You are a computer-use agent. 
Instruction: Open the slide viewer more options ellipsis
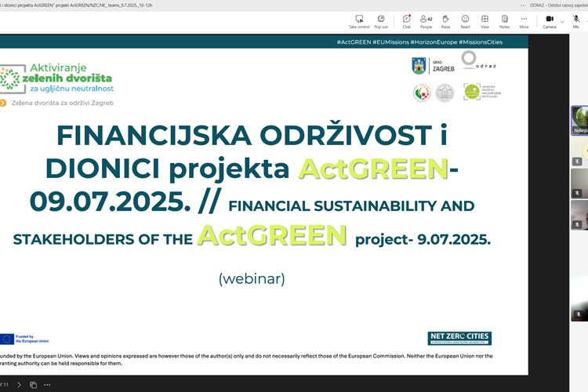[x=47, y=384]
